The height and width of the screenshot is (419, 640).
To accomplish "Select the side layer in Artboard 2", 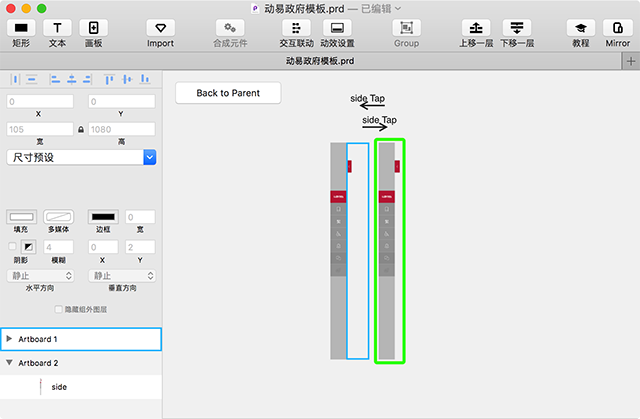I will [58, 386].
